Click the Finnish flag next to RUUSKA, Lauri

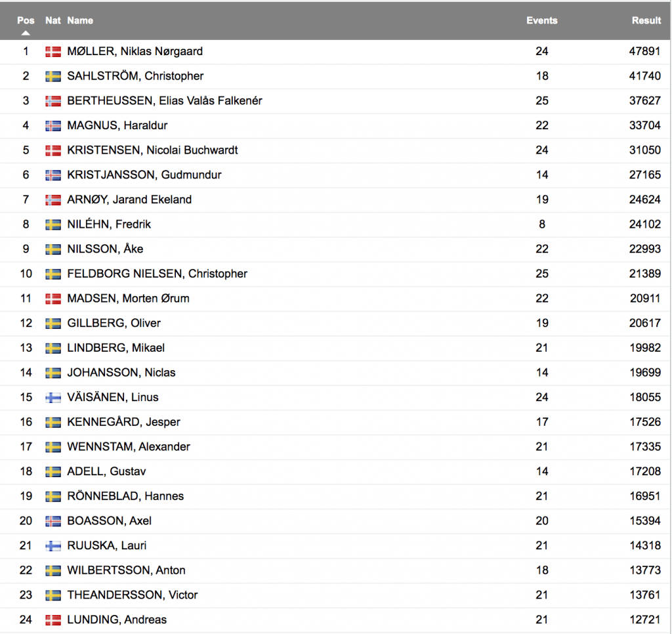click(53, 546)
